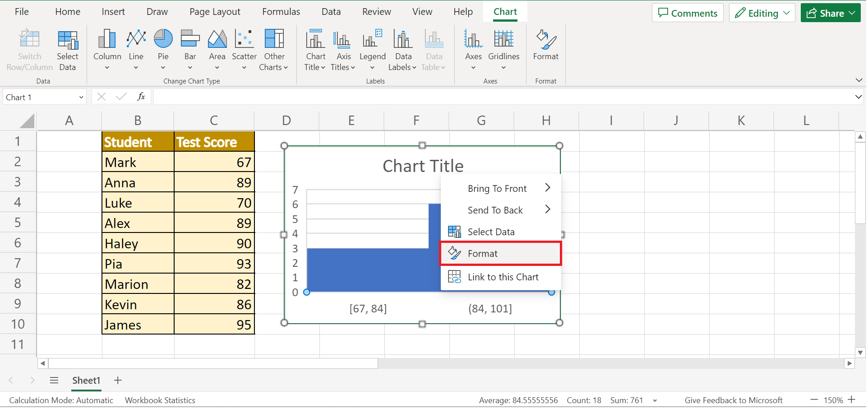The image size is (868, 409).
Task: Click the Insert Function fx icon
Action: [141, 97]
